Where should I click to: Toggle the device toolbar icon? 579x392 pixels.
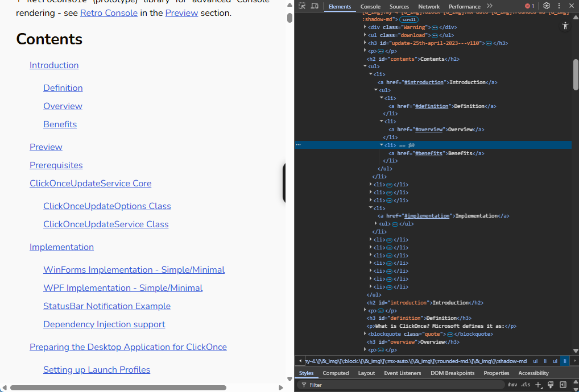[x=315, y=6]
